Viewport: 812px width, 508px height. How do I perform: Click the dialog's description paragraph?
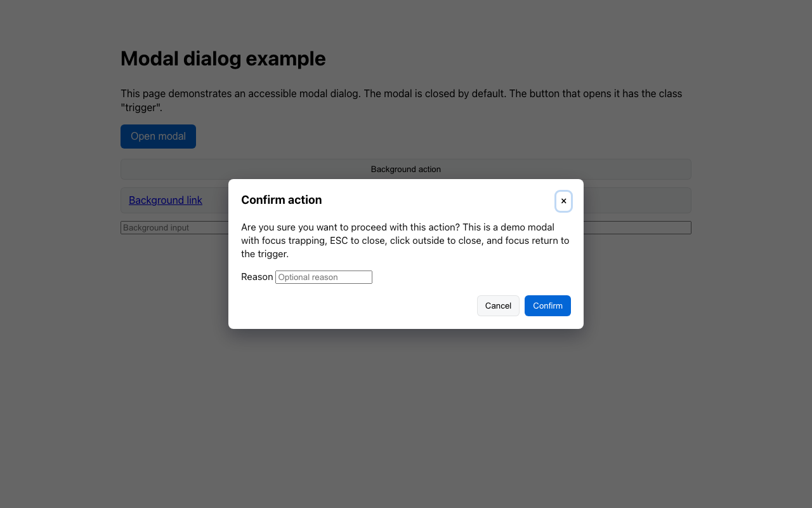tap(405, 240)
